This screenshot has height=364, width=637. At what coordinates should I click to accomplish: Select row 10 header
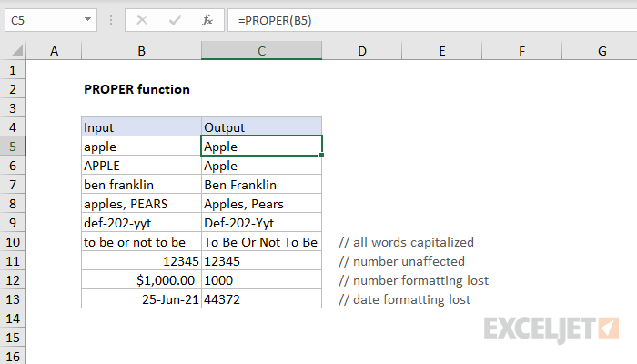14,242
